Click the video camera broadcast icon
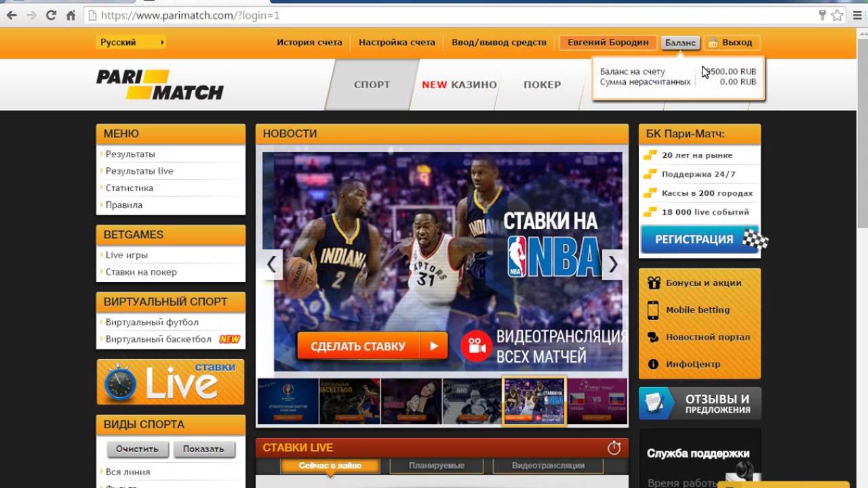 coord(476,346)
